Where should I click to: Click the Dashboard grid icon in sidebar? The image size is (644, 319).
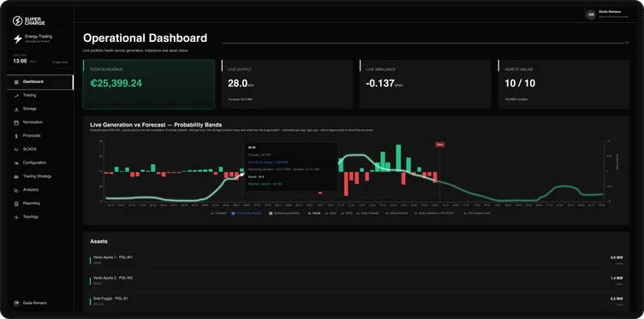coord(16,82)
